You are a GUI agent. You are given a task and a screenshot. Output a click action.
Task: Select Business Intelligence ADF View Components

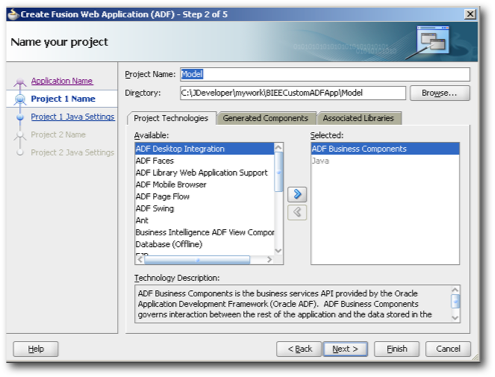point(204,232)
